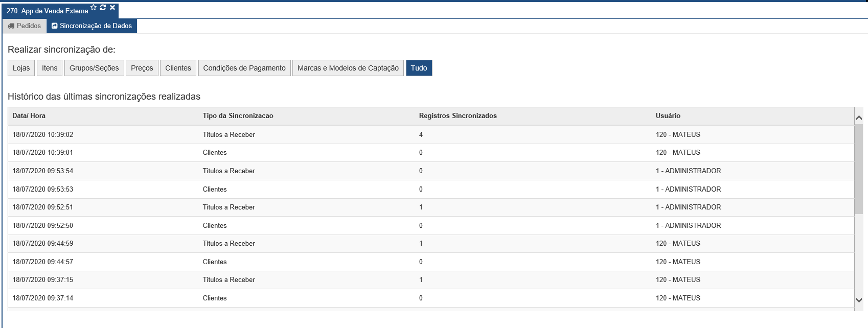Sync Marcas e Modelos de Captação
This screenshot has height=328, width=868.
348,68
